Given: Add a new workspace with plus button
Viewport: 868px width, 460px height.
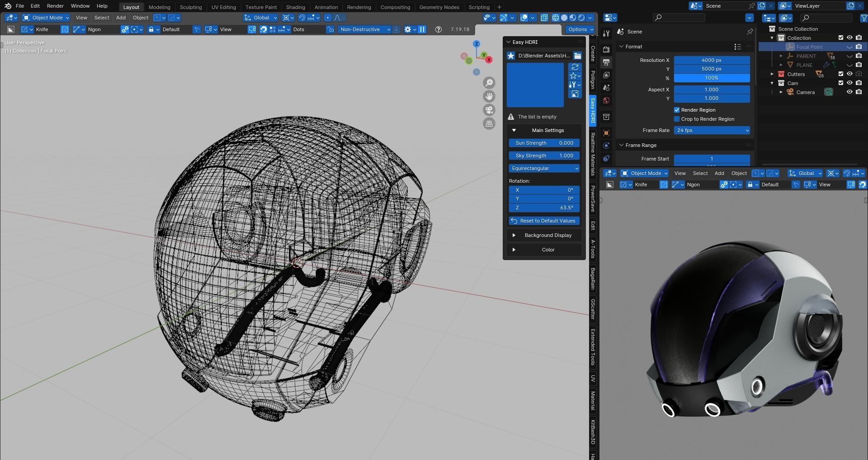Looking at the screenshot, I should tap(499, 7).
